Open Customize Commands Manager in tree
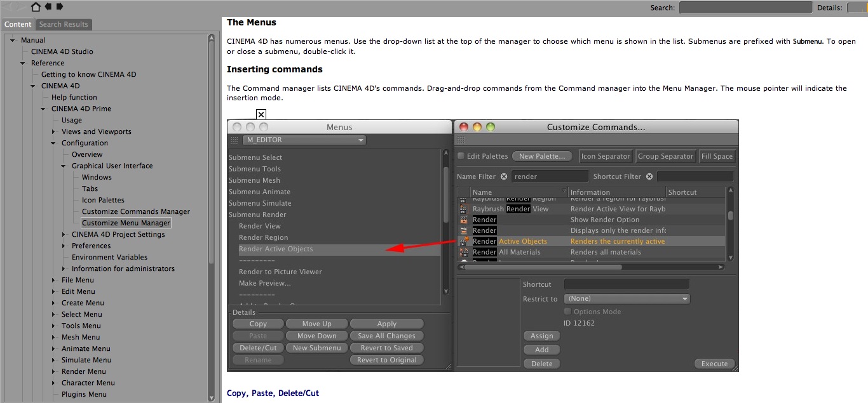Image resolution: width=868 pixels, height=403 pixels. tap(136, 212)
